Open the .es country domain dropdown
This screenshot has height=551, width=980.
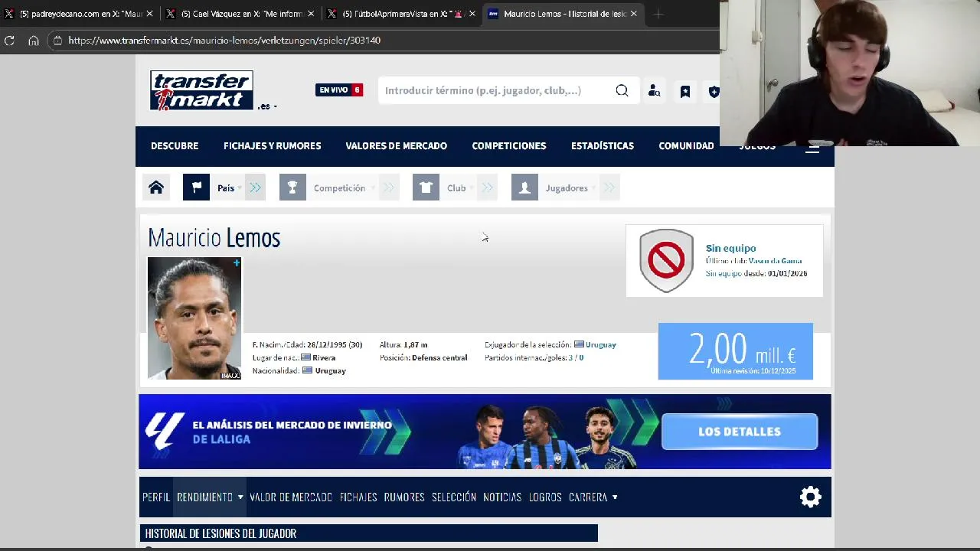click(267, 106)
